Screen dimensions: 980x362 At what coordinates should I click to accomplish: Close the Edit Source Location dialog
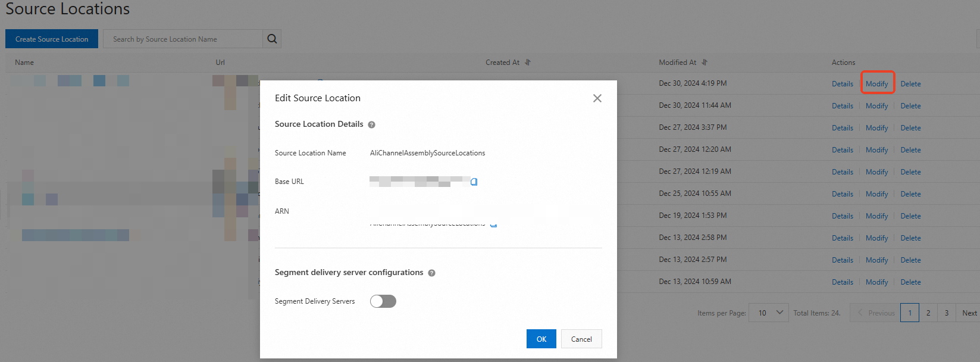click(x=597, y=98)
